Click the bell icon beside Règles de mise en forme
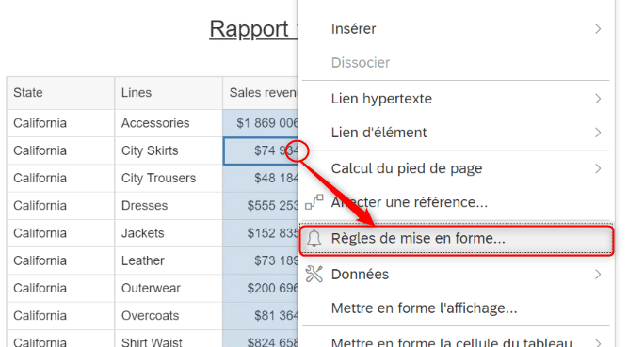 point(314,238)
